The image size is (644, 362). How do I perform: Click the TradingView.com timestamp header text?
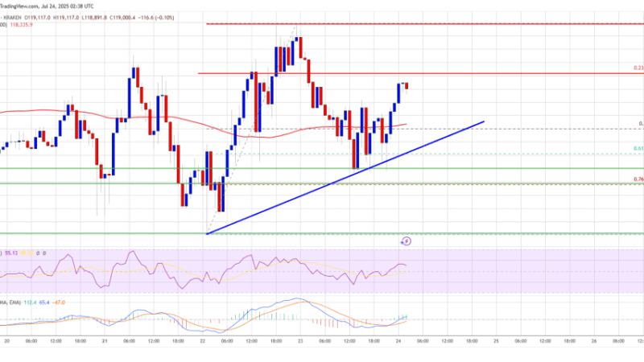[47, 6]
